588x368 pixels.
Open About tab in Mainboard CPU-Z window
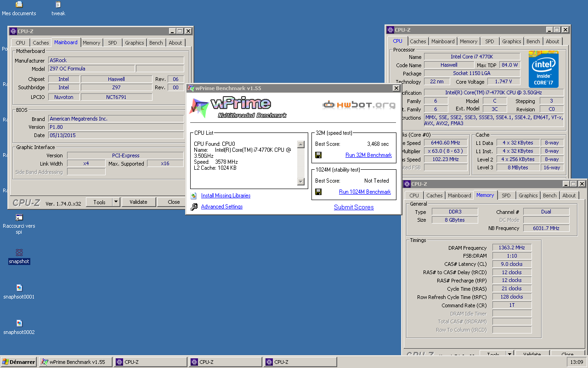(175, 43)
